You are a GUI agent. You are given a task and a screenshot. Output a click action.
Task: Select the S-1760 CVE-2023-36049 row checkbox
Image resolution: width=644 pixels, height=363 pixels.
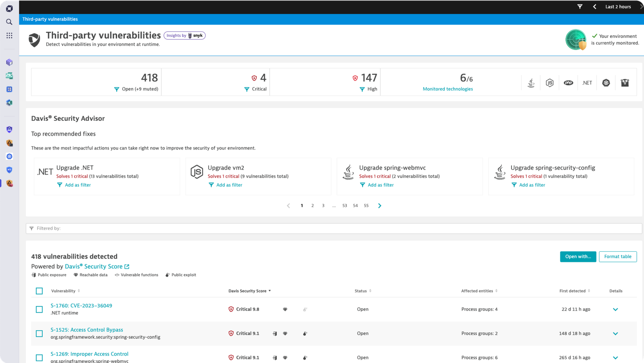[x=39, y=309]
